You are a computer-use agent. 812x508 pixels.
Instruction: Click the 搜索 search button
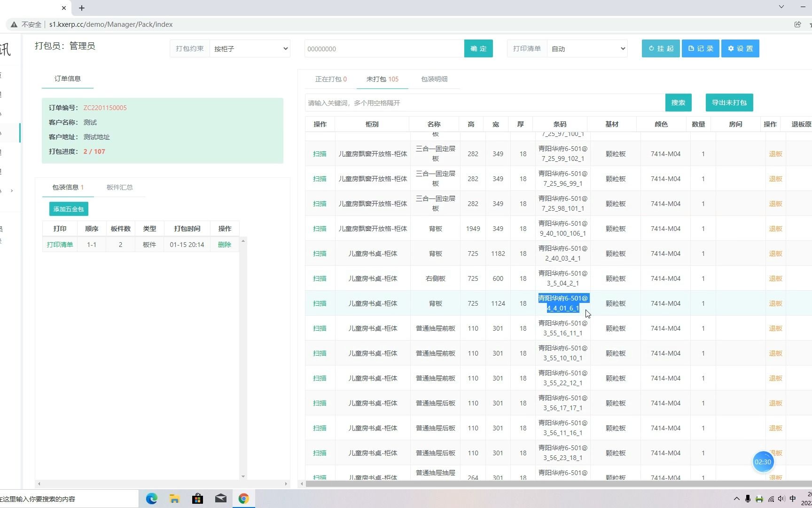(678, 103)
